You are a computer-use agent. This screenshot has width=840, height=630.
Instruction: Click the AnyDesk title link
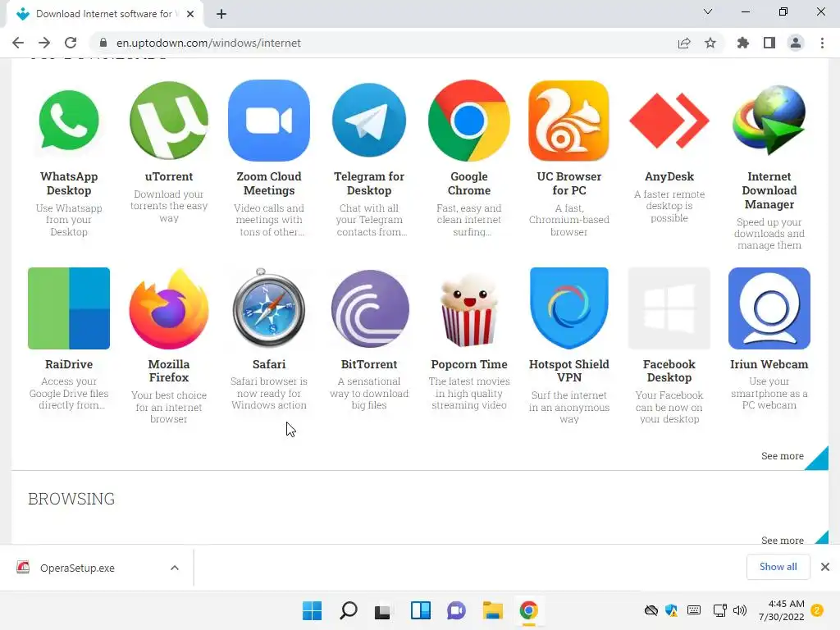pyautogui.click(x=669, y=176)
